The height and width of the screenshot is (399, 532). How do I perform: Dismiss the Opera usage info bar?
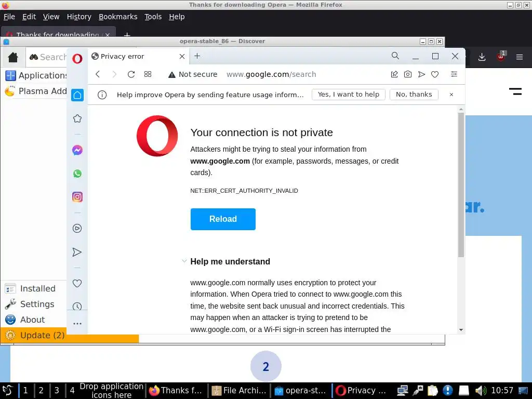tap(451, 95)
